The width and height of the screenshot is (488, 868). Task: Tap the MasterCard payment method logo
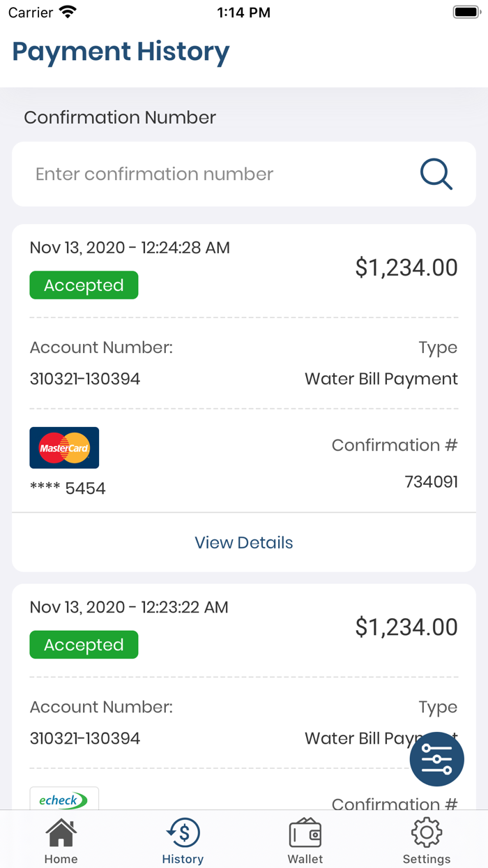pyautogui.click(x=64, y=447)
